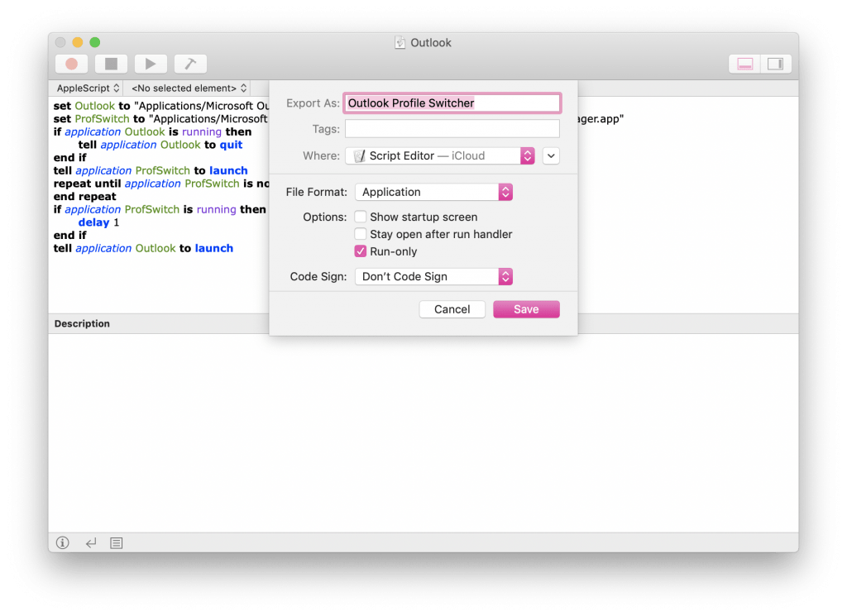Viewport: 847px width, 616px height.
Task: Check Stay open after run handler
Action: (361, 234)
